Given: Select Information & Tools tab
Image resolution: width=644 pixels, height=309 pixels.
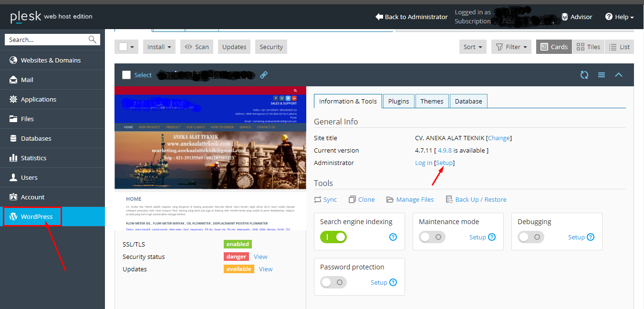Looking at the screenshot, I should point(348,101).
